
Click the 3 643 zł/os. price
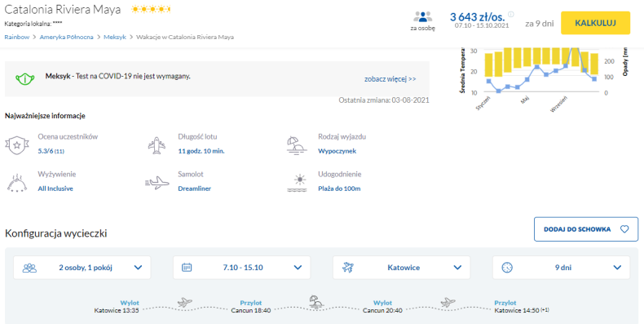click(x=477, y=17)
